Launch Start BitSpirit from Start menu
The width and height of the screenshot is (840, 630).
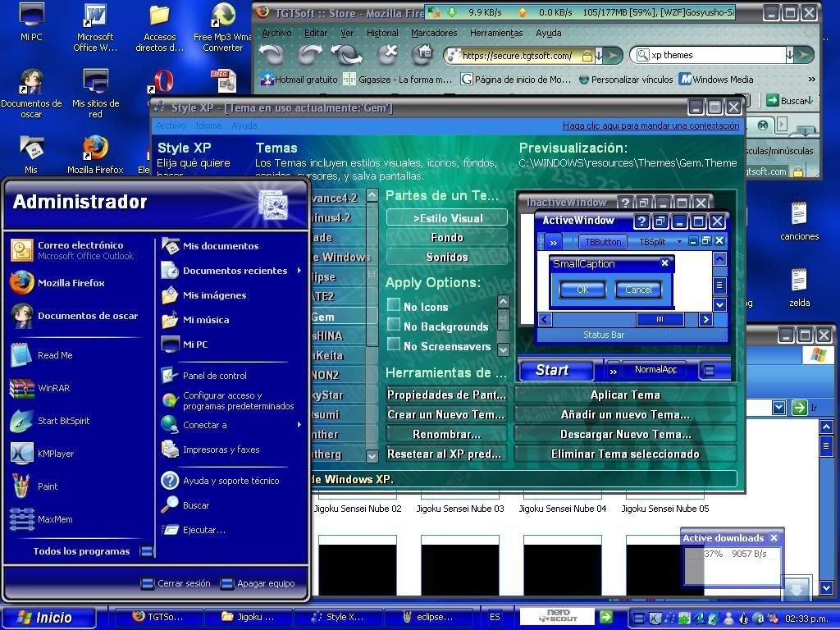click(x=50, y=421)
